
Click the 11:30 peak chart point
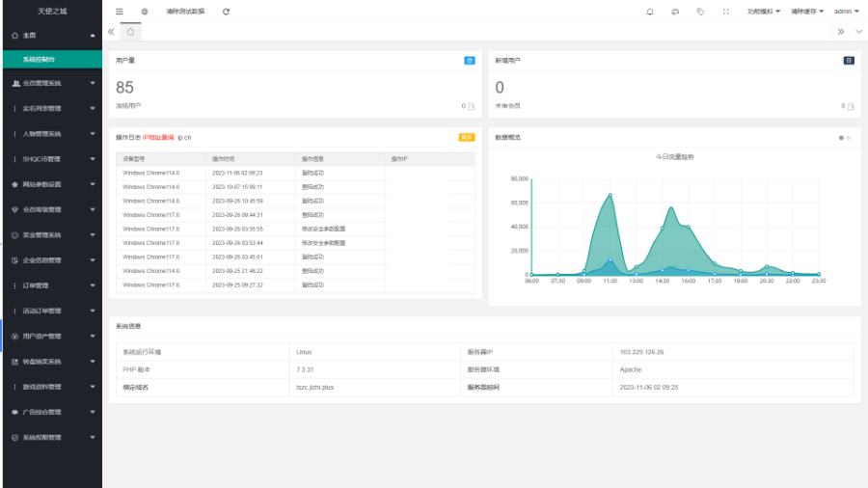tap(610, 196)
